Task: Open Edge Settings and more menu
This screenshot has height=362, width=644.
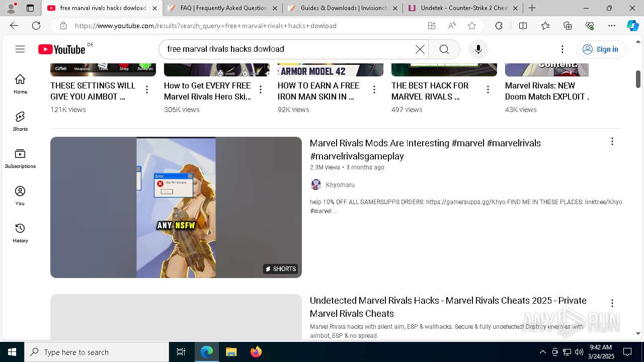Action: (x=612, y=26)
